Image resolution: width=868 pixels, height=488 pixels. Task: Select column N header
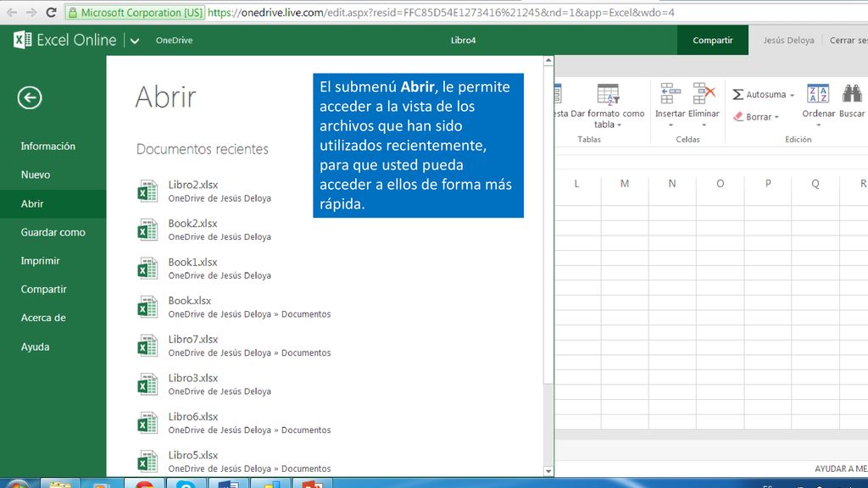point(672,184)
